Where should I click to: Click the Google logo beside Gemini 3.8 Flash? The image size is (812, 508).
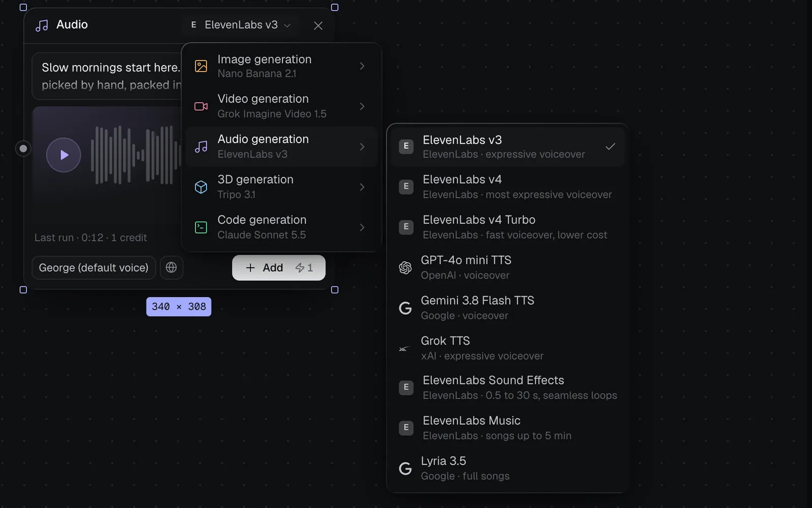coord(405,308)
